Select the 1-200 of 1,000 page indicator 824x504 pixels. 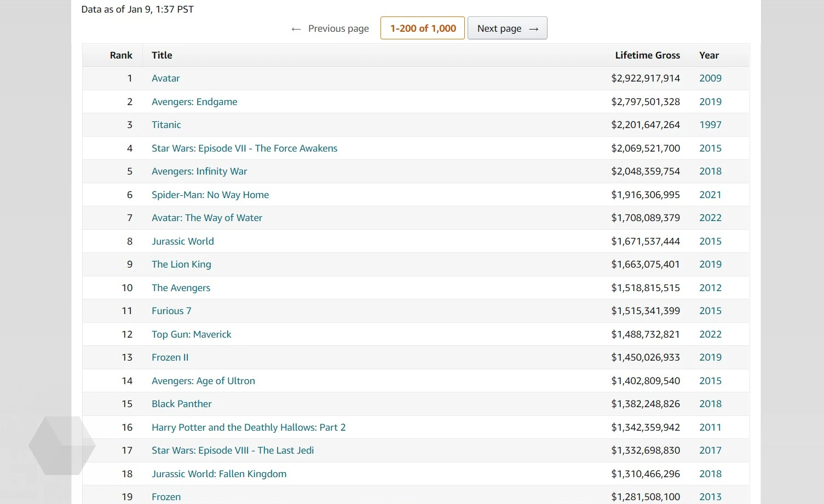coord(423,28)
